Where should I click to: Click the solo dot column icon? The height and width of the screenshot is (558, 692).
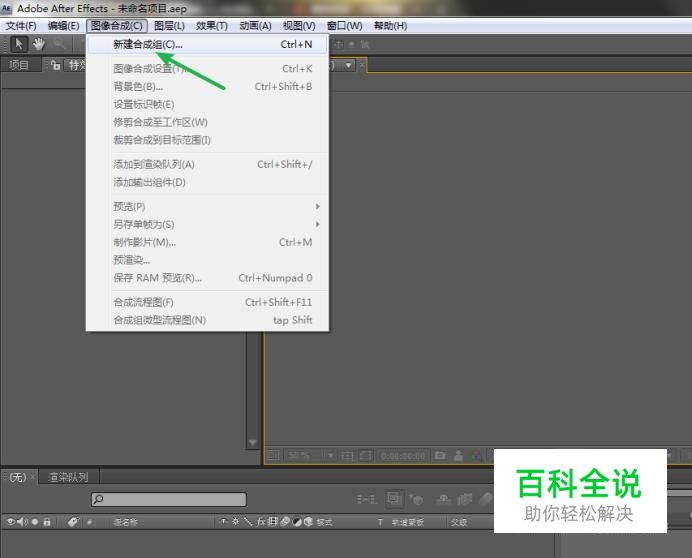coord(35,522)
